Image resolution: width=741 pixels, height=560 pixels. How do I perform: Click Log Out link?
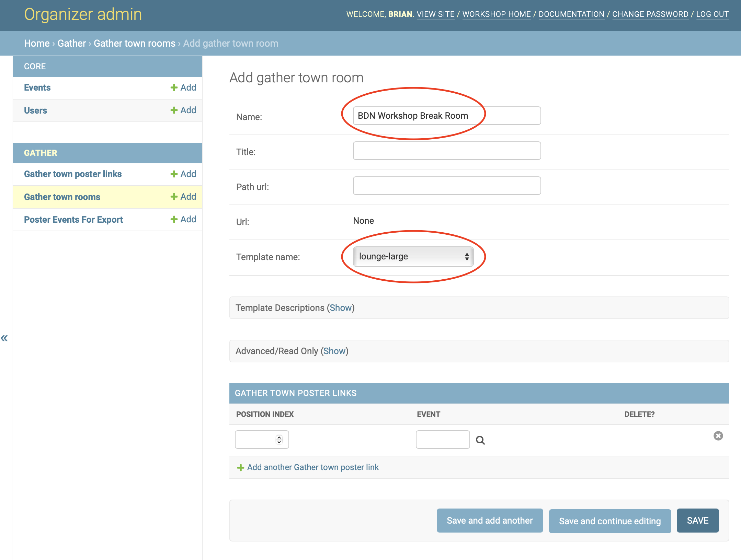click(x=712, y=14)
